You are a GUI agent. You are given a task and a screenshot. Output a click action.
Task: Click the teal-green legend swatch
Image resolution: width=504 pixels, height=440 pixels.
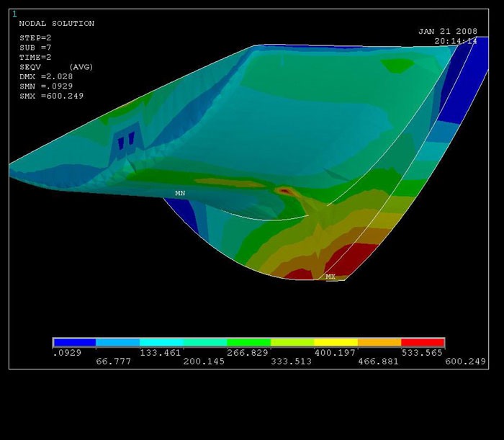point(205,343)
